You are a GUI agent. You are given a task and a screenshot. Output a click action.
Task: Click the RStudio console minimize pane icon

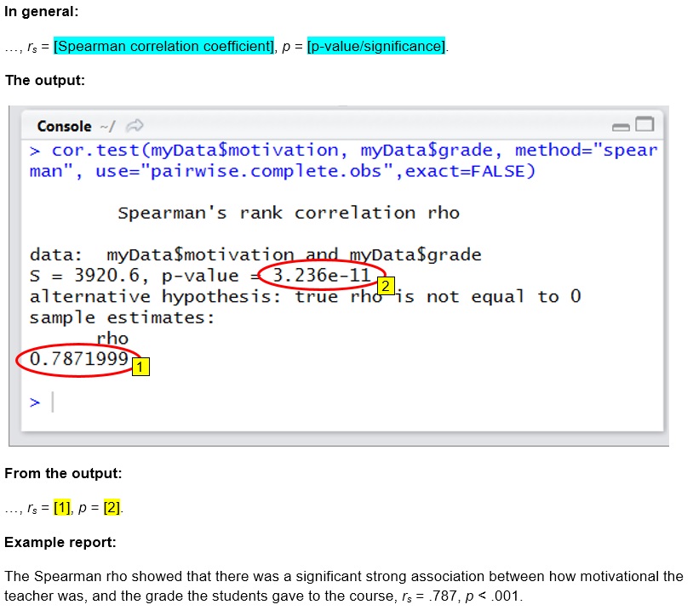(621, 126)
